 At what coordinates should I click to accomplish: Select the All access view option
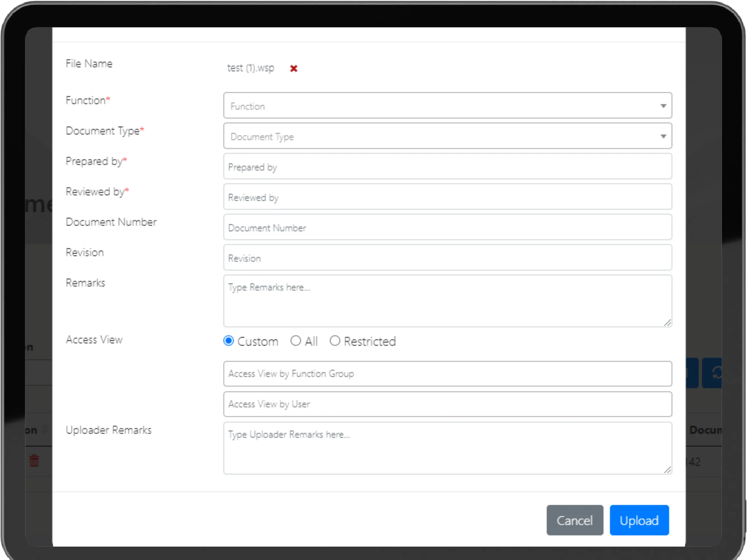[296, 341]
